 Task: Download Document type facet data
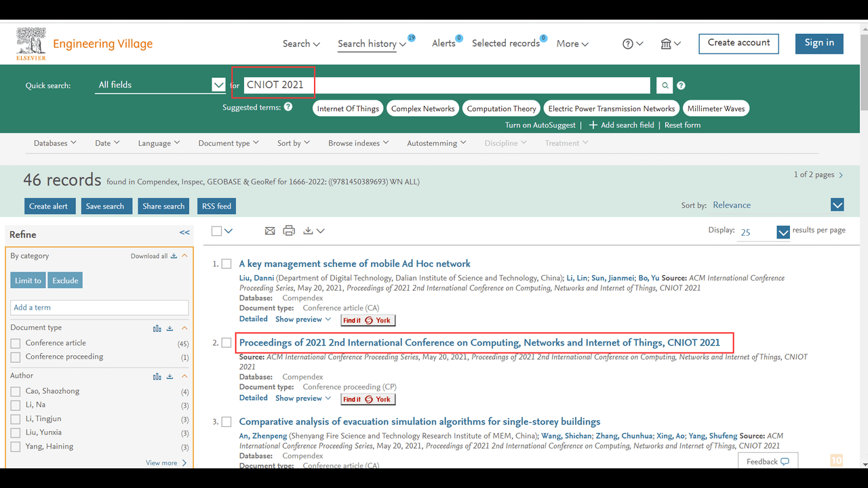coord(170,328)
